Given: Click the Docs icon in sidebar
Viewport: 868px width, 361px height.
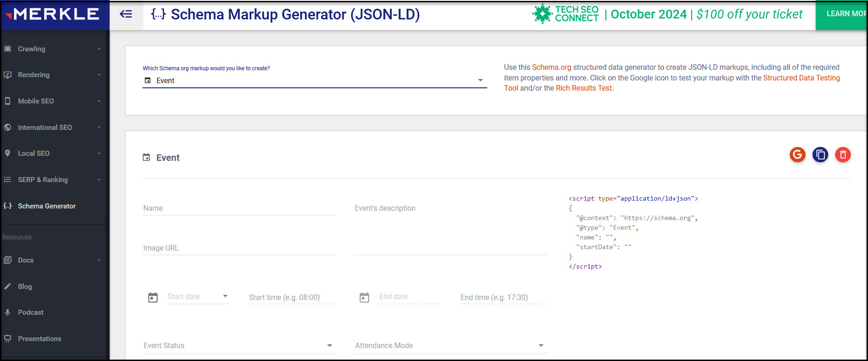Looking at the screenshot, I should click(8, 260).
